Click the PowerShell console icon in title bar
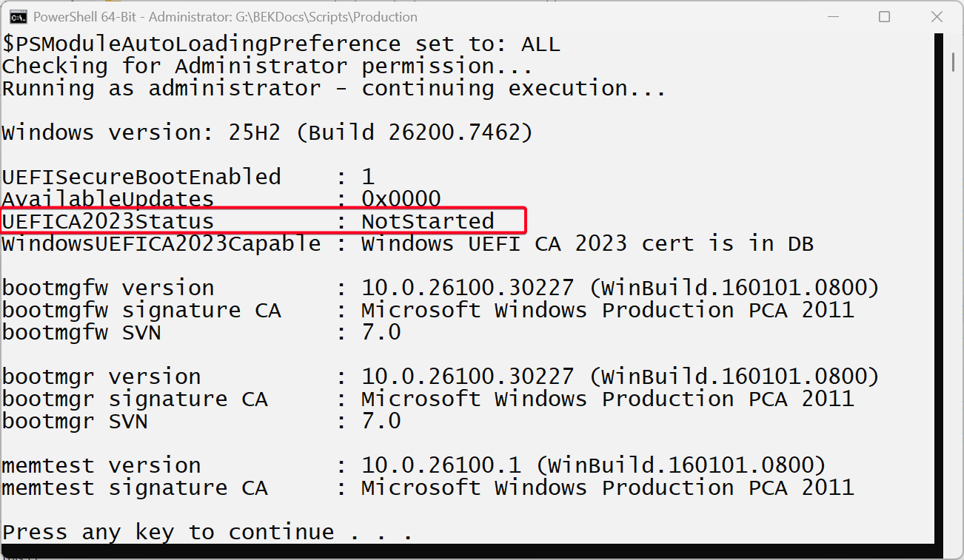 pos(18,16)
